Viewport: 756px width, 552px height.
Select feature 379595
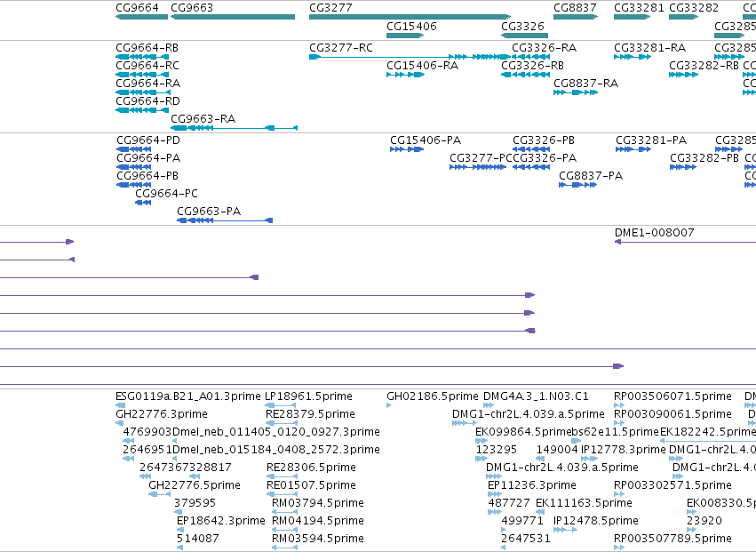[x=178, y=512]
